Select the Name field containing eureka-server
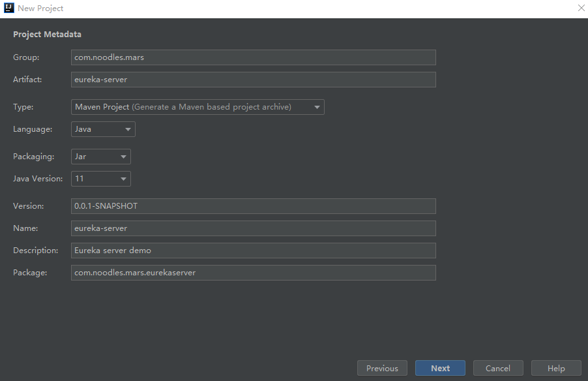 coord(253,228)
